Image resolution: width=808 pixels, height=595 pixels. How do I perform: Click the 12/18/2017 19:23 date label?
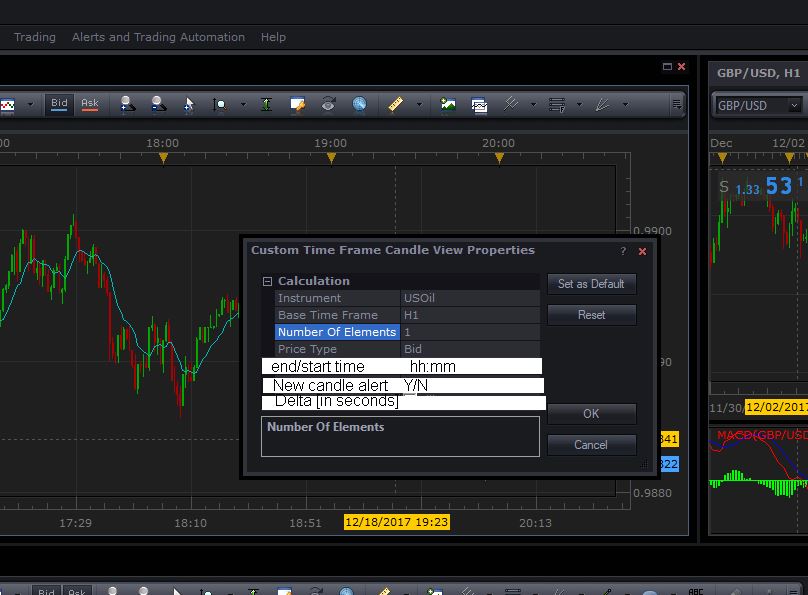pyautogui.click(x=396, y=522)
